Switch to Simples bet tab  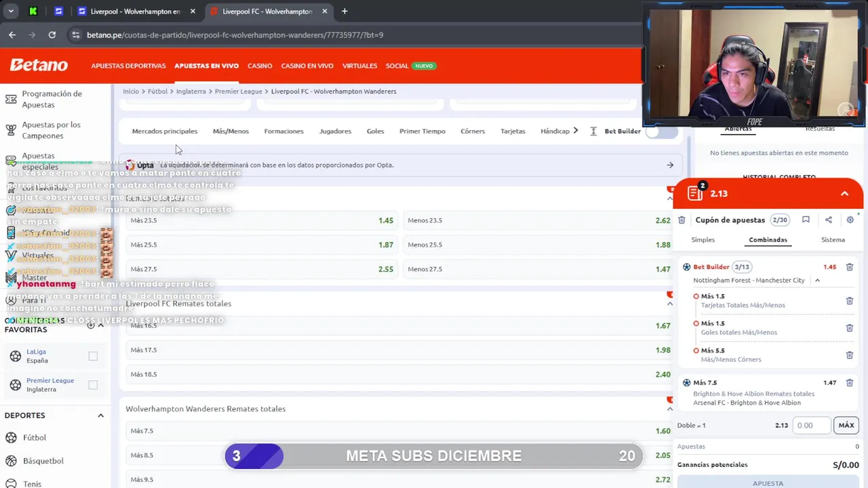pos(703,240)
